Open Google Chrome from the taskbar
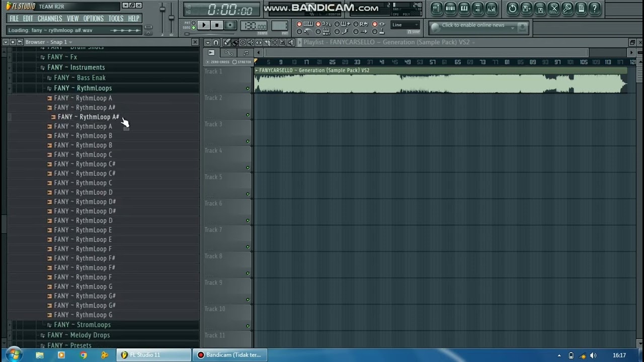This screenshot has width=644, height=362. 84,355
